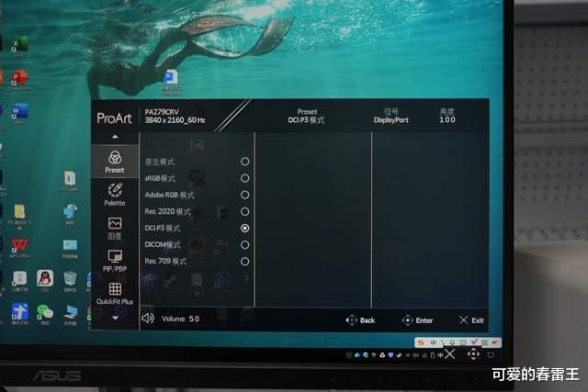588x392 pixels.
Task: Click the DisplayPort signal text in header
Action: pos(390,120)
